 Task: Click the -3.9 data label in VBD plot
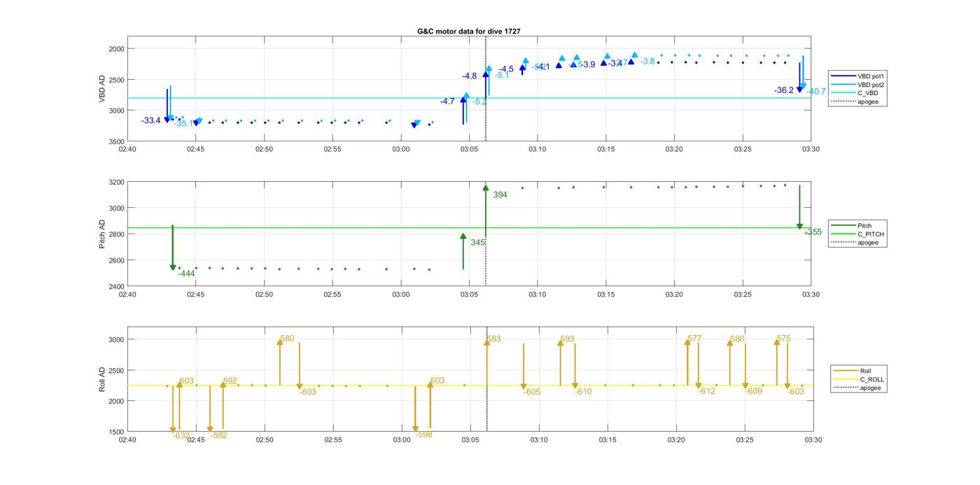point(587,64)
